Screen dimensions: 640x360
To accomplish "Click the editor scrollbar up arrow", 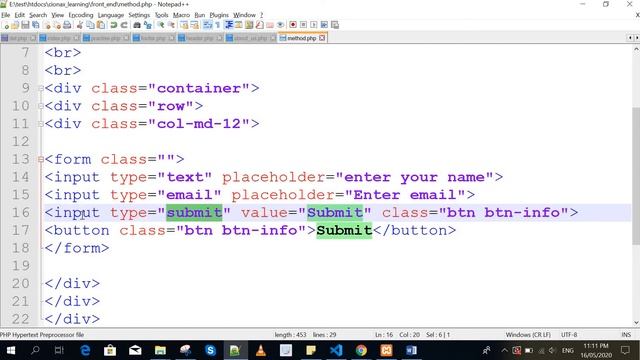I will tap(636, 49).
